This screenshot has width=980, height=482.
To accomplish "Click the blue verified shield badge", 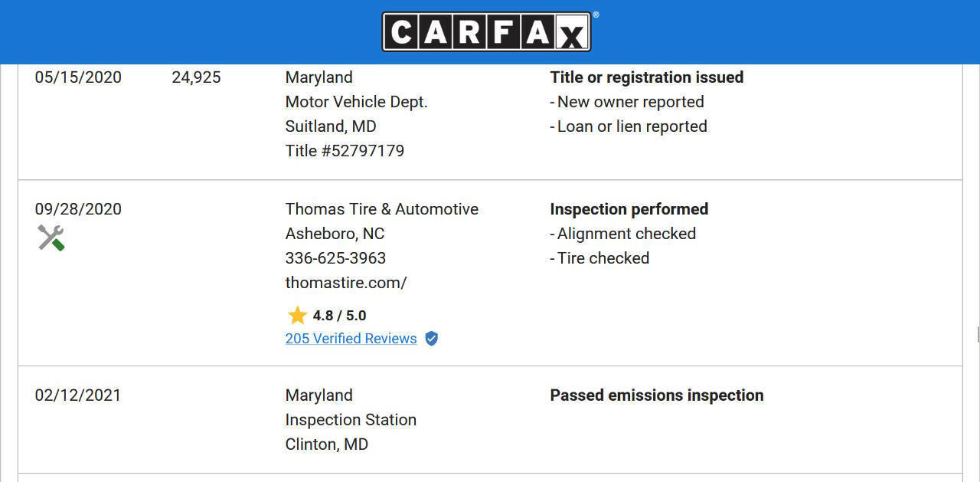I will [432, 339].
